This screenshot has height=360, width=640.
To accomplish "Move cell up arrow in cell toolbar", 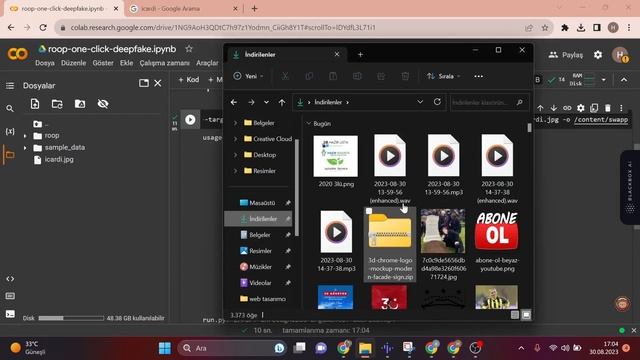I will coord(540,108).
